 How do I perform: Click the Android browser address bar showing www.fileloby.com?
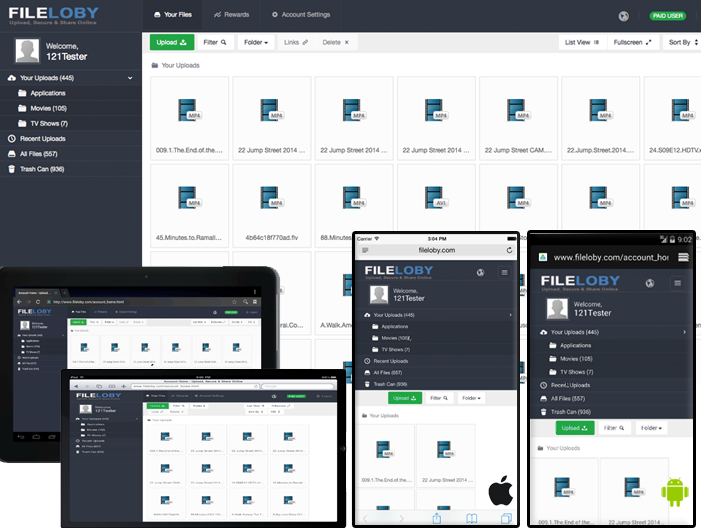coord(611,257)
